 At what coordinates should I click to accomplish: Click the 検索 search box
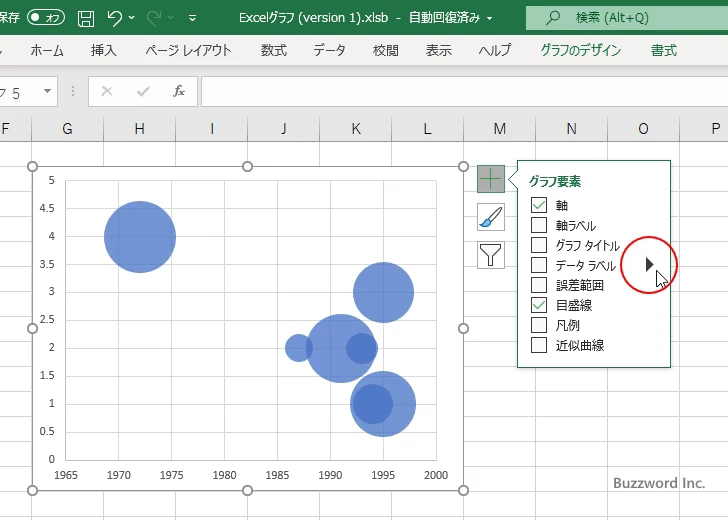pos(627,18)
